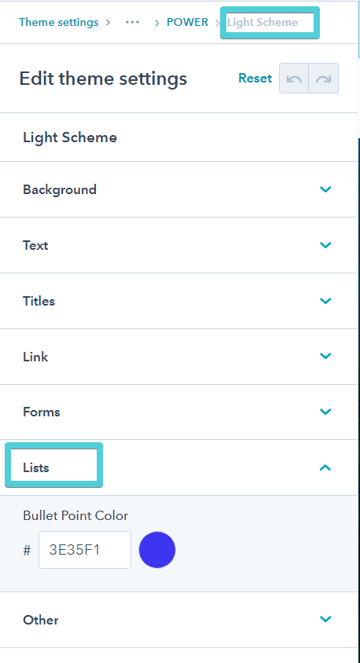Click the Background section label
Screen dimensions: 360x663
tap(60, 189)
